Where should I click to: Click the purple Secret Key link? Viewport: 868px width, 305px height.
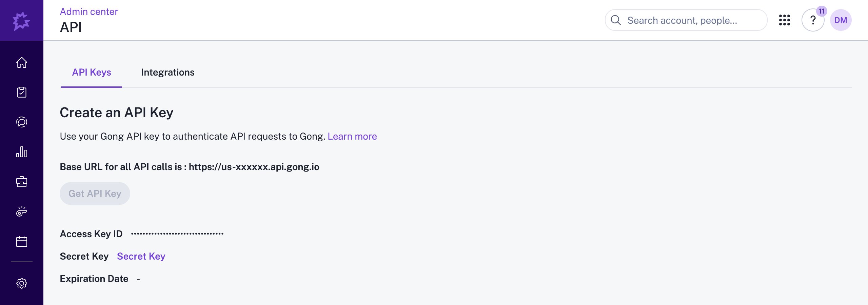point(141,256)
